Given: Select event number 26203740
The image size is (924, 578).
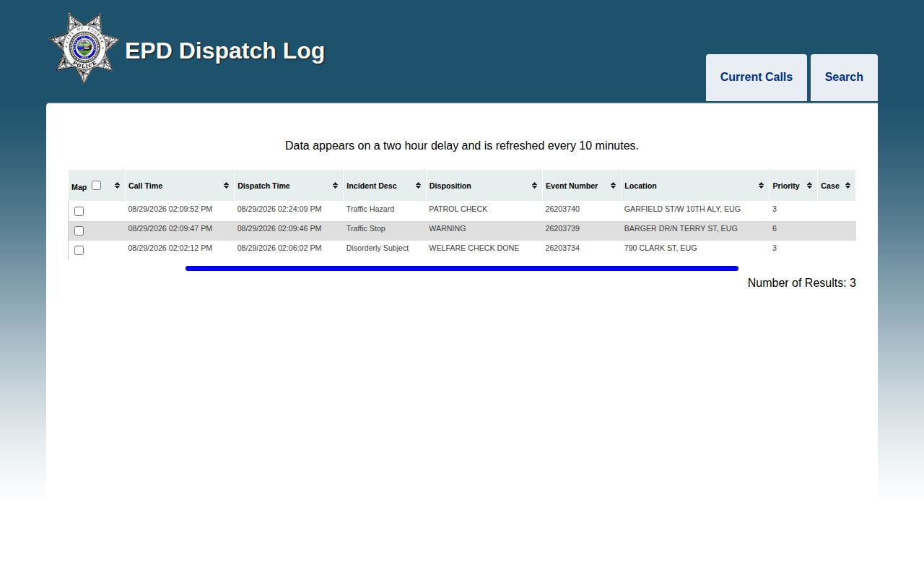Looking at the screenshot, I should (x=562, y=209).
